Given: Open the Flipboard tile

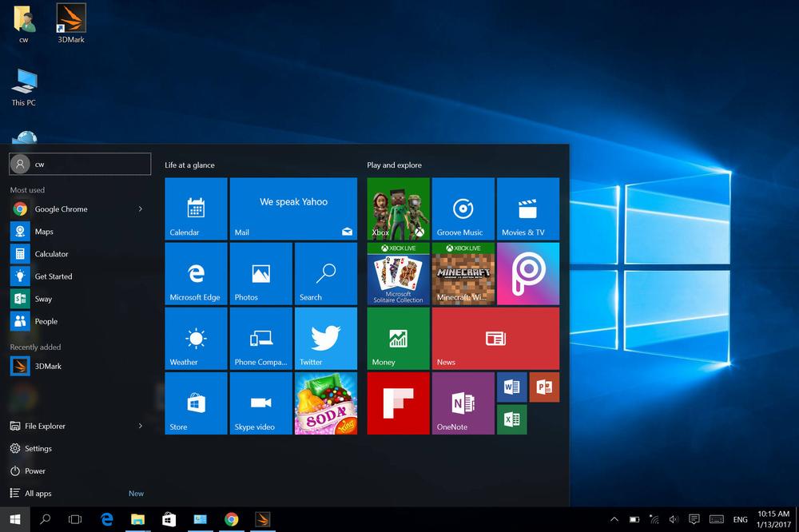Looking at the screenshot, I should click(398, 403).
